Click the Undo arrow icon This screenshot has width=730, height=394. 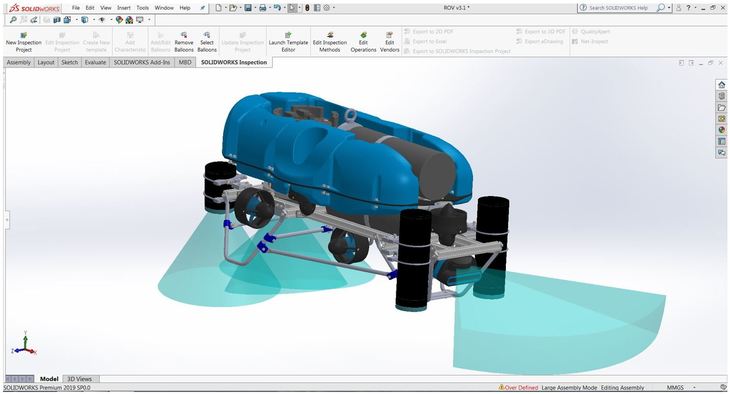pyautogui.click(x=277, y=8)
